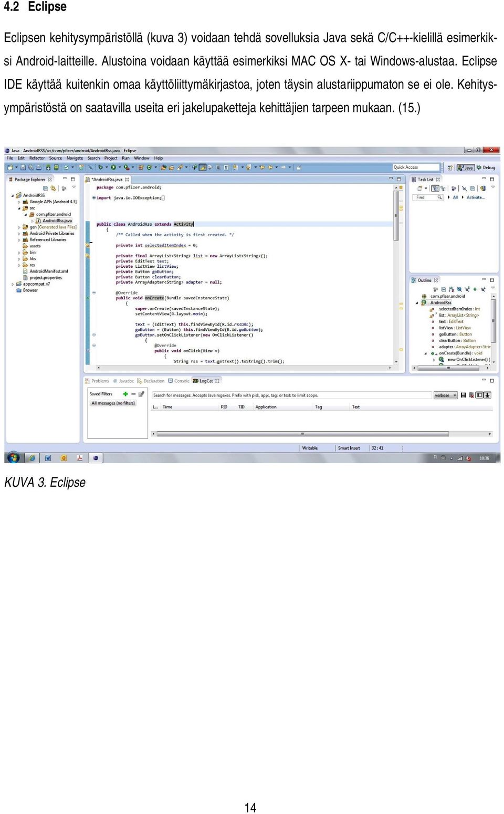Switch to the Problems tab
Screen dimensions: 504x814
(x=97, y=381)
